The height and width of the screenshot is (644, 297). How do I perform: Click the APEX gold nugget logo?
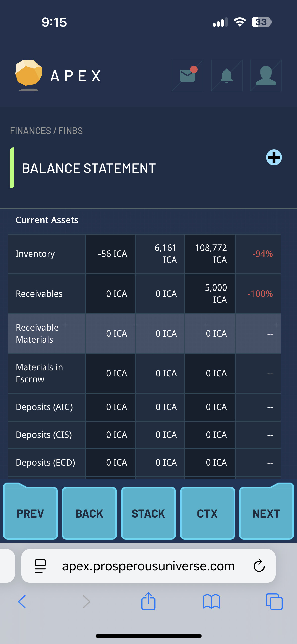29,75
